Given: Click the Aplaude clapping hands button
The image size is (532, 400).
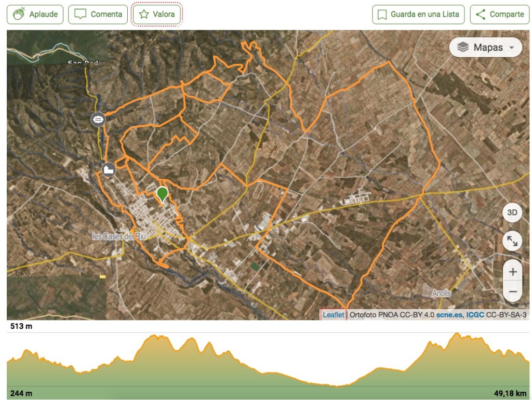Looking at the screenshot, I should tap(35, 15).
